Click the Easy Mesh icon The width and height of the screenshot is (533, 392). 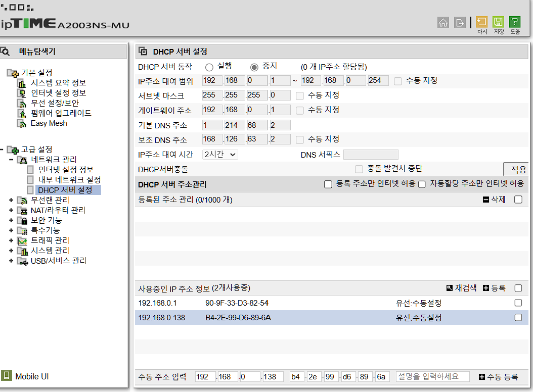tap(22, 124)
